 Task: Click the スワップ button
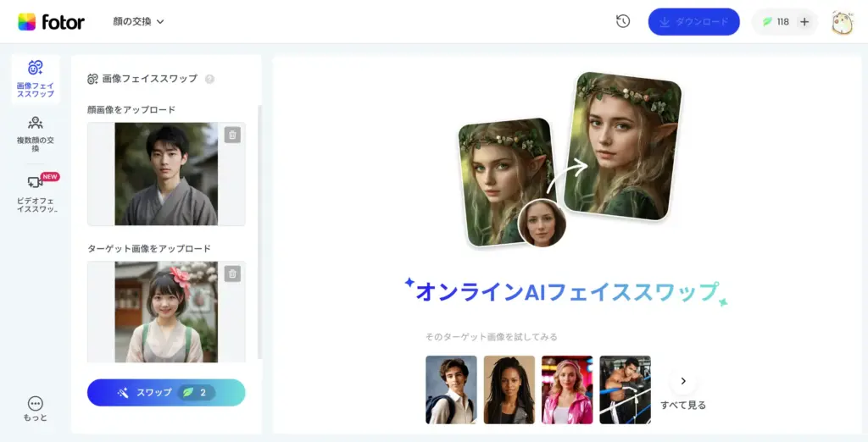[166, 392]
